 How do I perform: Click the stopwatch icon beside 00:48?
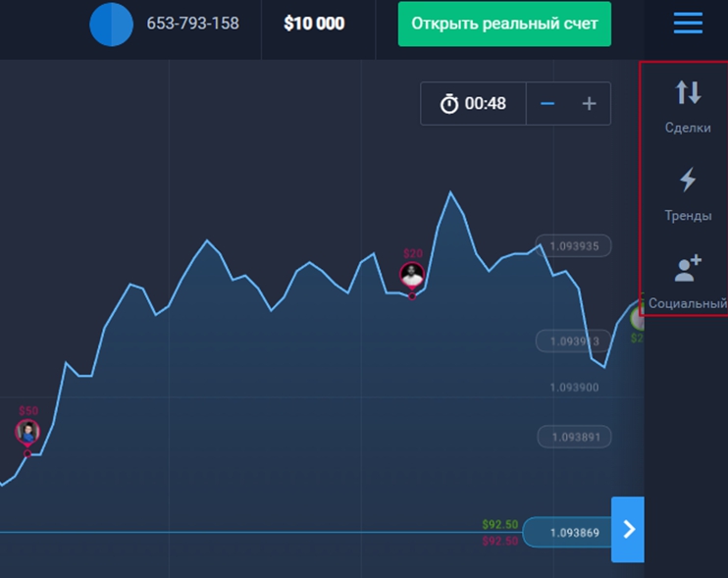pos(449,104)
